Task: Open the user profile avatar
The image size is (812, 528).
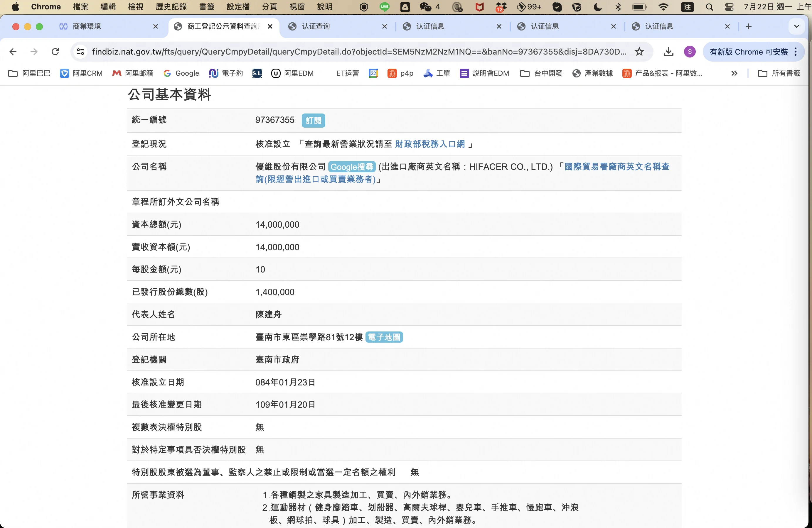Action: [x=690, y=51]
